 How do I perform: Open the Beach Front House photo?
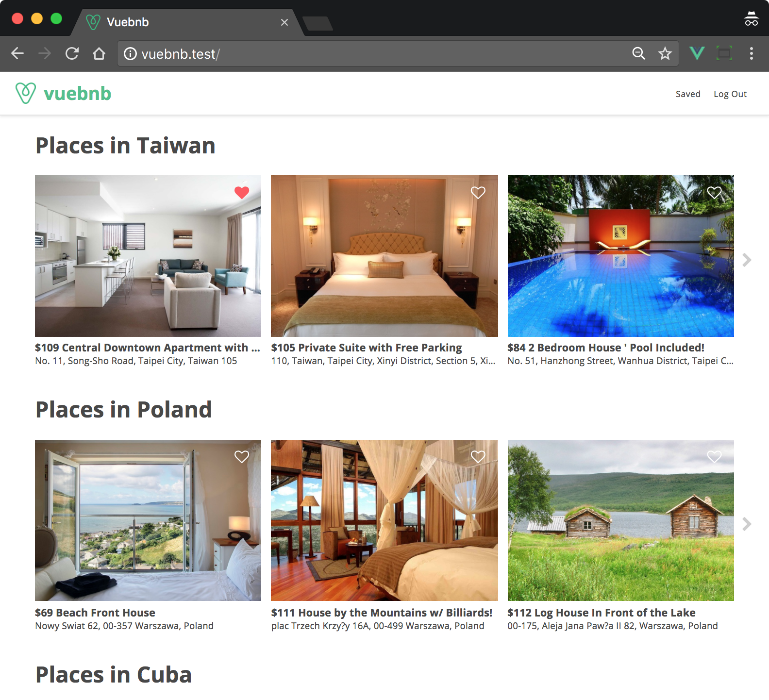coord(148,520)
